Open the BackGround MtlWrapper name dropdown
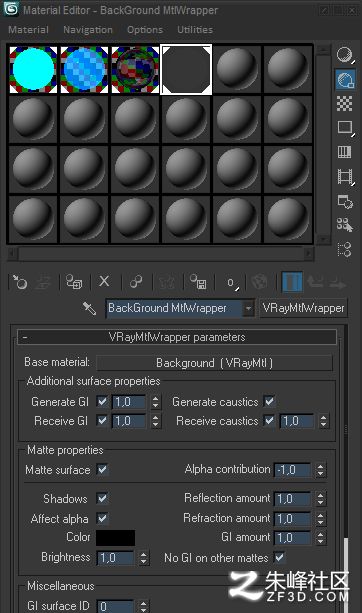Screen dimensions: 362x613 click(248, 308)
